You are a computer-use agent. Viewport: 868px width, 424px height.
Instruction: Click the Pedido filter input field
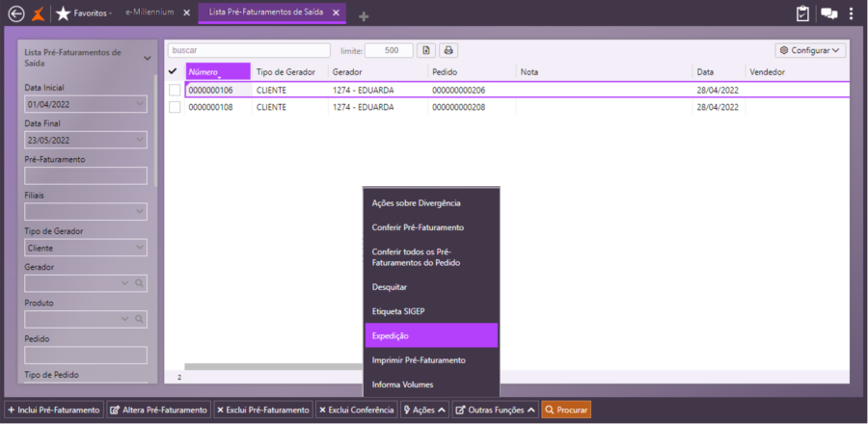(x=86, y=355)
